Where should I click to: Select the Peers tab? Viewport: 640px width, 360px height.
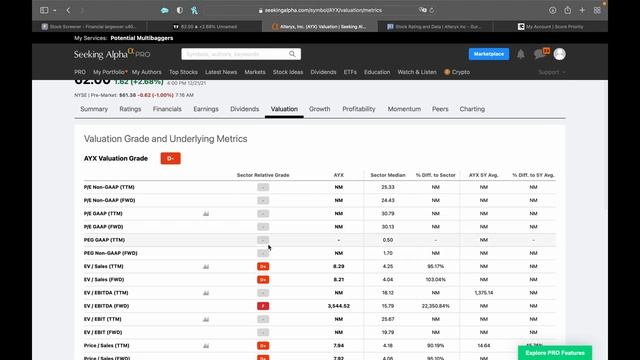[x=440, y=109]
